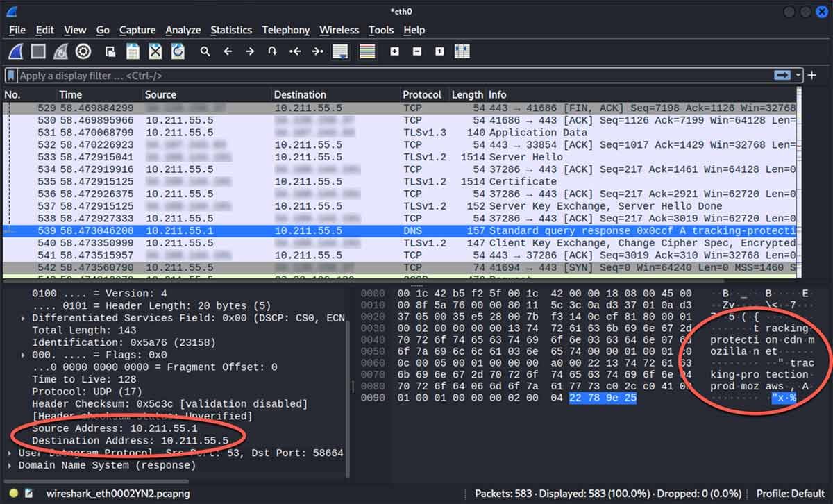This screenshot has height=504, width=833.
Task: Save the capture file from the toolbar
Action: coord(132,52)
